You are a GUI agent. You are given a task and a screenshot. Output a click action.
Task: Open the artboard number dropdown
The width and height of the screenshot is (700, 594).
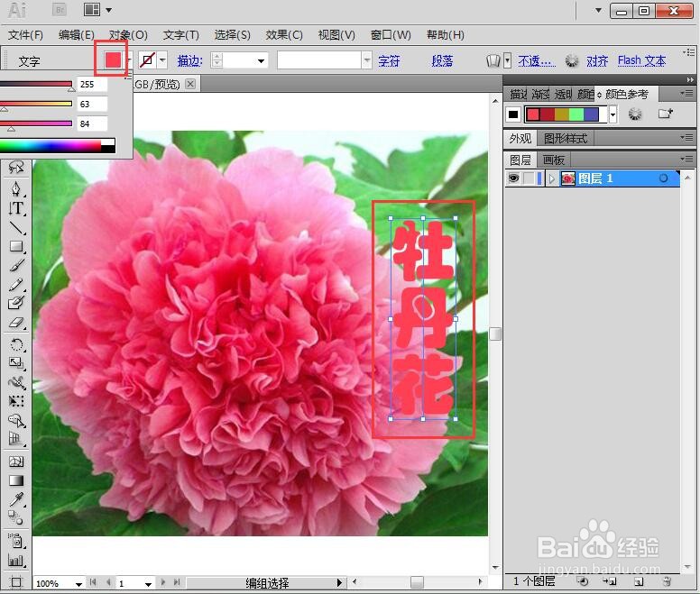[148, 583]
